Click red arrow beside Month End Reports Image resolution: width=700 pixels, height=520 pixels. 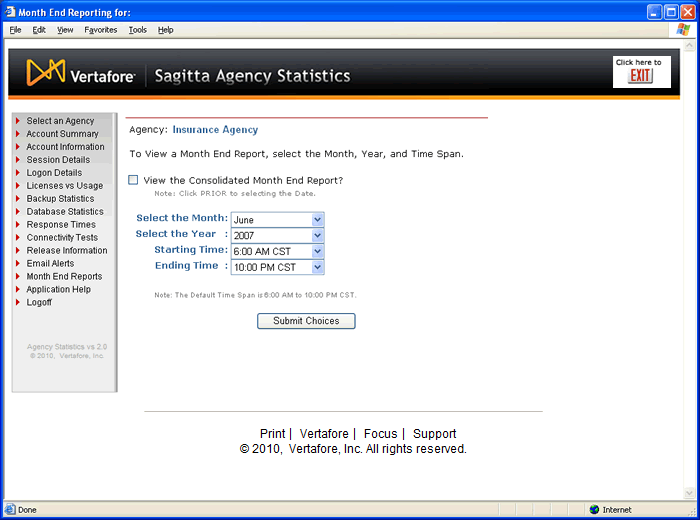(x=18, y=276)
